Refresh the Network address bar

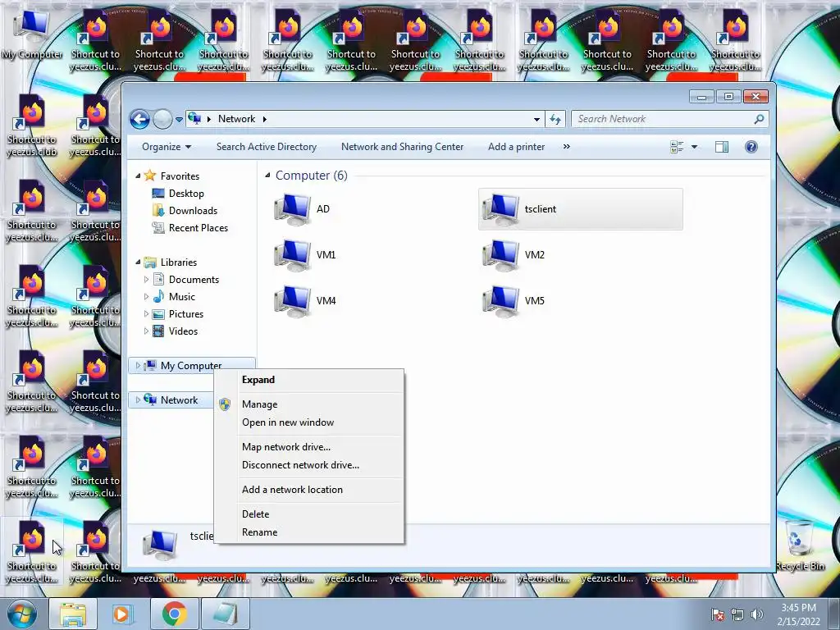click(x=555, y=119)
